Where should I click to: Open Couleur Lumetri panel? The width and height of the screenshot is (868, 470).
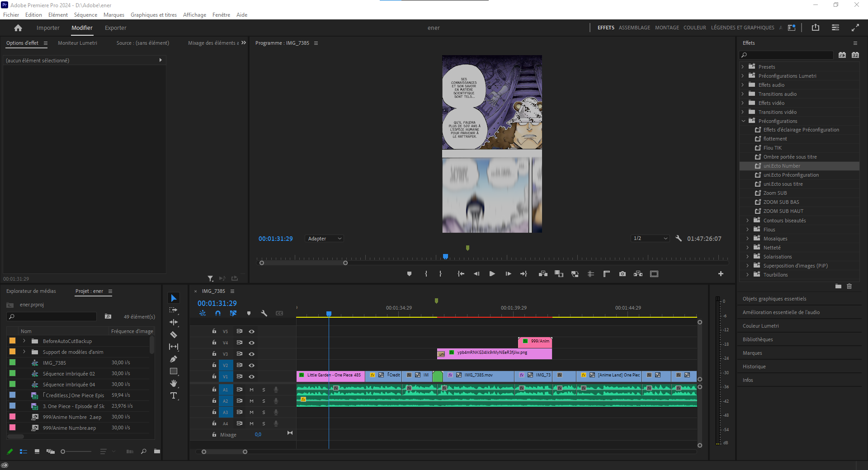761,326
